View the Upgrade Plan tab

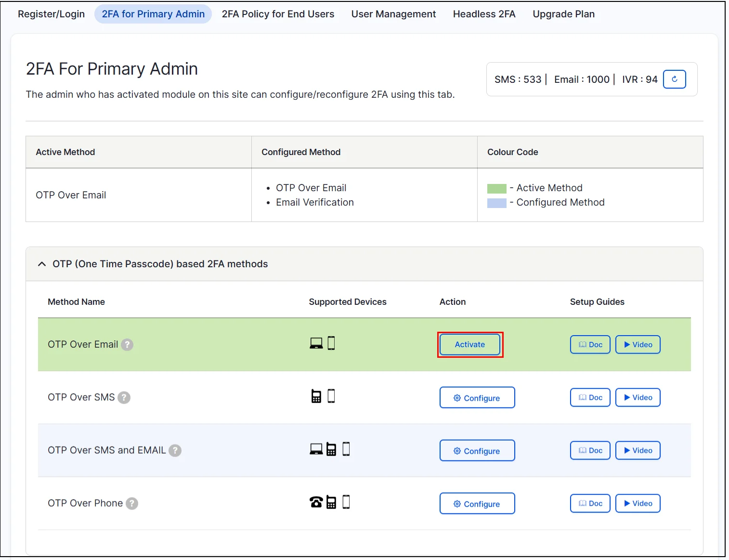click(x=563, y=14)
